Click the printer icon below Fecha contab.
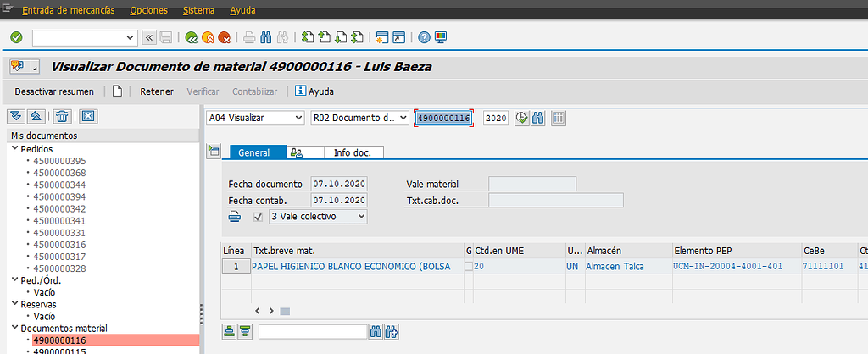Viewport: 868px width, 354px height. 235,217
